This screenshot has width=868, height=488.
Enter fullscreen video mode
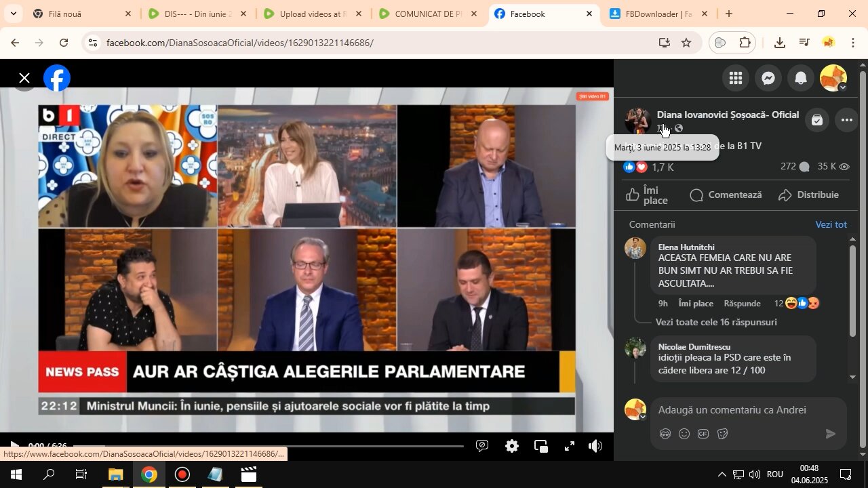click(x=570, y=446)
